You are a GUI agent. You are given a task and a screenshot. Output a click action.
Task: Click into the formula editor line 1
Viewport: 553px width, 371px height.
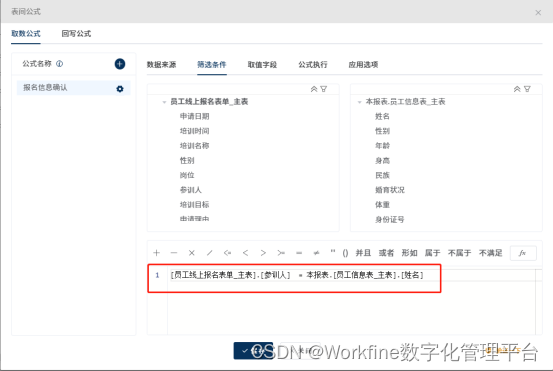351,275
